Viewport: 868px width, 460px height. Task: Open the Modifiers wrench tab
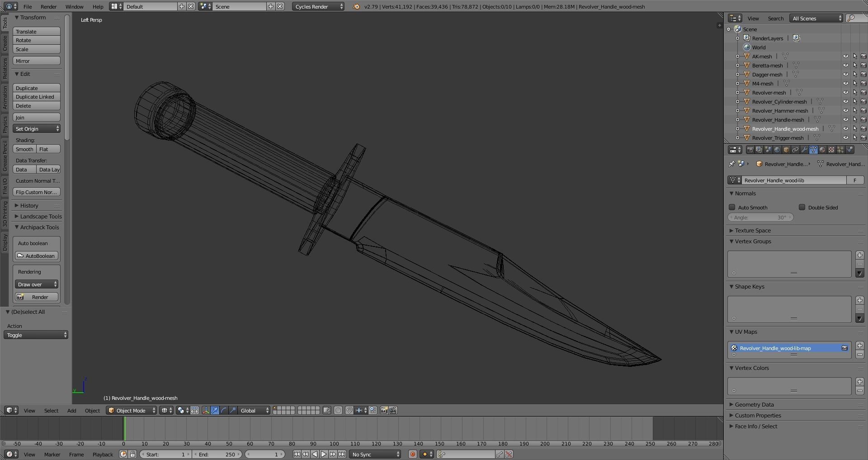[x=804, y=150]
